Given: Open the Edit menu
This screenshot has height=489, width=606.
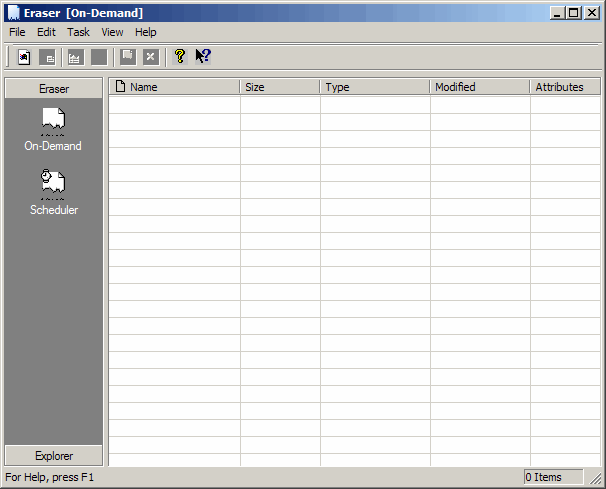Looking at the screenshot, I should (46, 32).
